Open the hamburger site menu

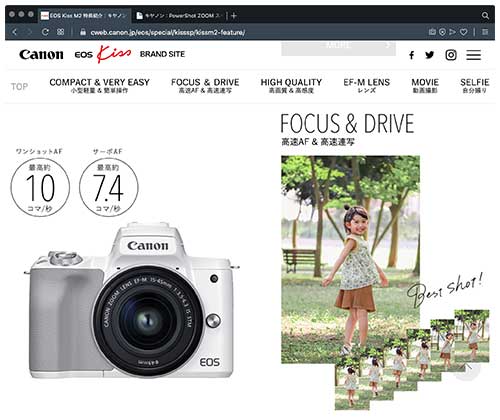[x=473, y=55]
